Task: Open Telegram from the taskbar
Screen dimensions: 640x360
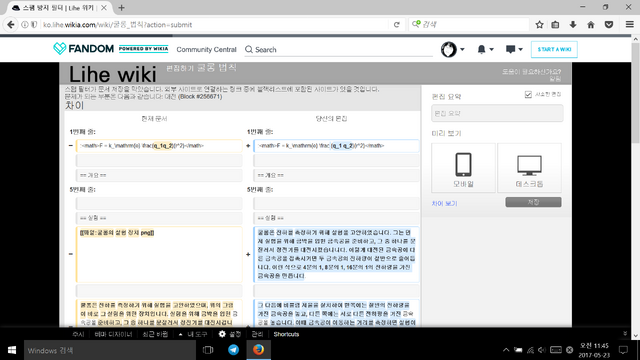Action: (x=233, y=350)
